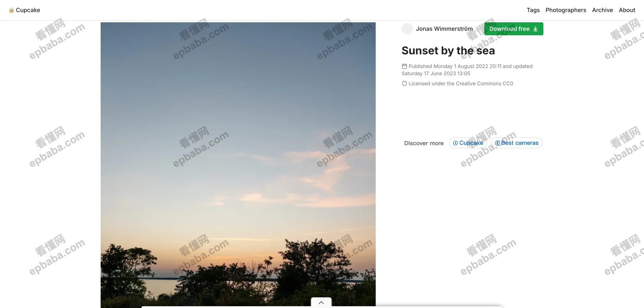Open the Creative Commons CC0 license text

point(461,83)
